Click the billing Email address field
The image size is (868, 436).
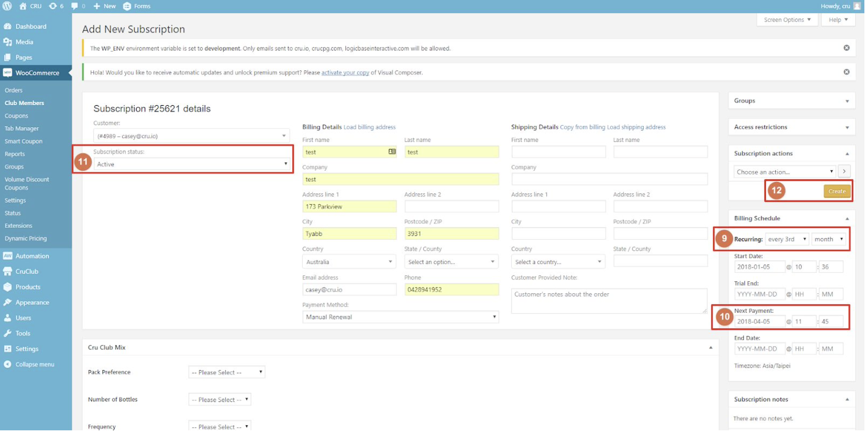click(x=349, y=290)
